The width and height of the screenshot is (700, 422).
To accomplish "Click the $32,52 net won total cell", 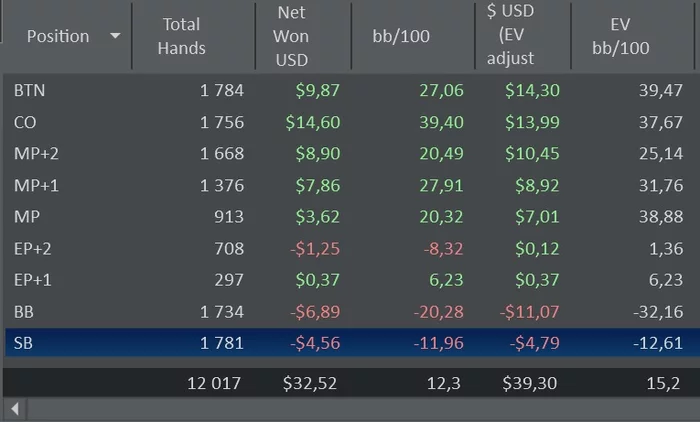I will point(311,382).
